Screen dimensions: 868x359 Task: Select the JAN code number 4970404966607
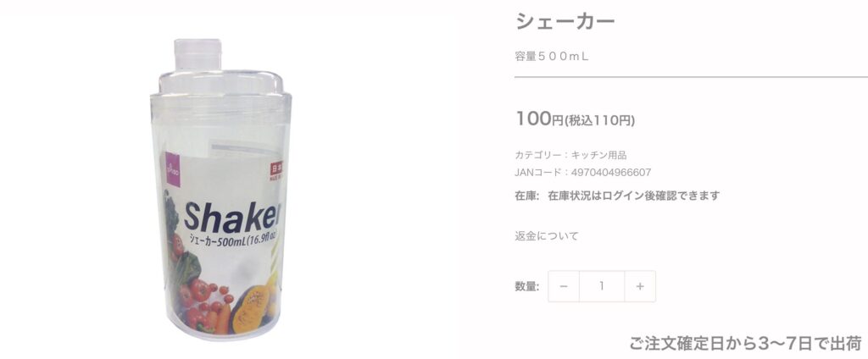(610, 173)
